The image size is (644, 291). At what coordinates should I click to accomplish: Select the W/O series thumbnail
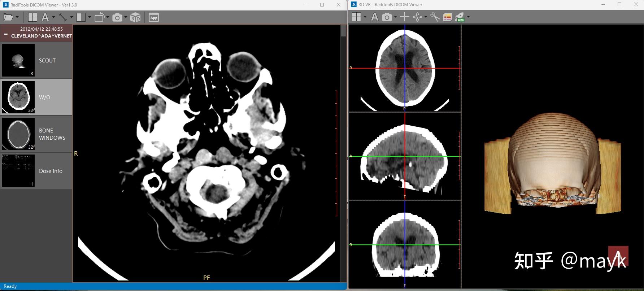point(18,97)
